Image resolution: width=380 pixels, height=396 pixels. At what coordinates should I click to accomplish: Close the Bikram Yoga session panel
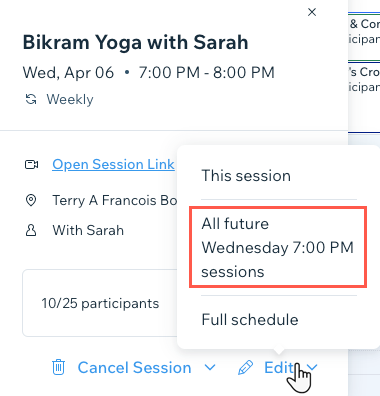tap(312, 12)
